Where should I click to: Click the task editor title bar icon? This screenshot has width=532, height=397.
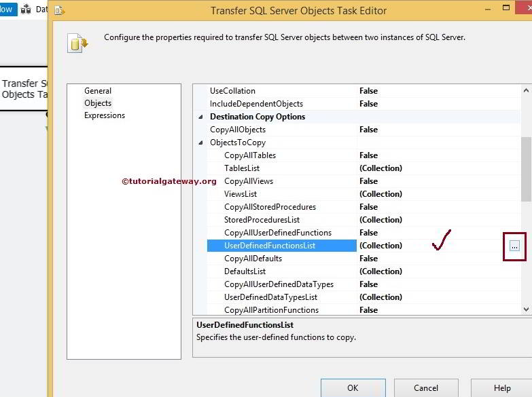(x=59, y=11)
